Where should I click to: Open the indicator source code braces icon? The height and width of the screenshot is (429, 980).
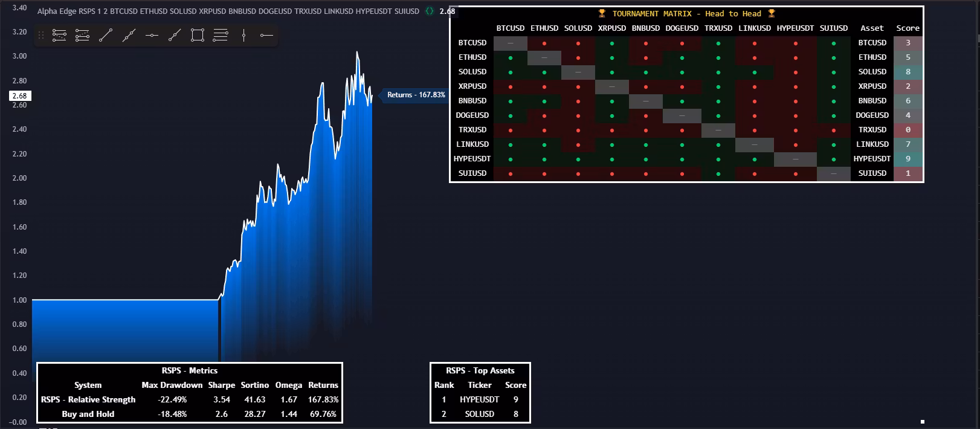430,11
